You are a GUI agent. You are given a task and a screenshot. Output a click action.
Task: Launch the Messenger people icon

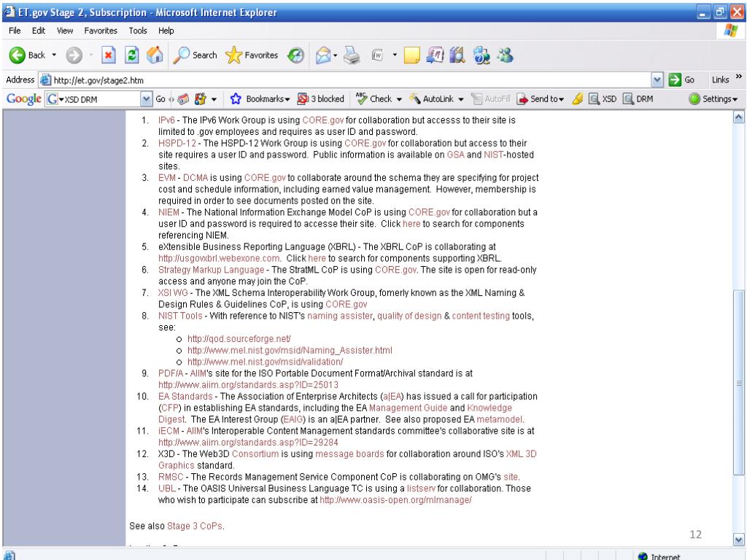pos(505,55)
